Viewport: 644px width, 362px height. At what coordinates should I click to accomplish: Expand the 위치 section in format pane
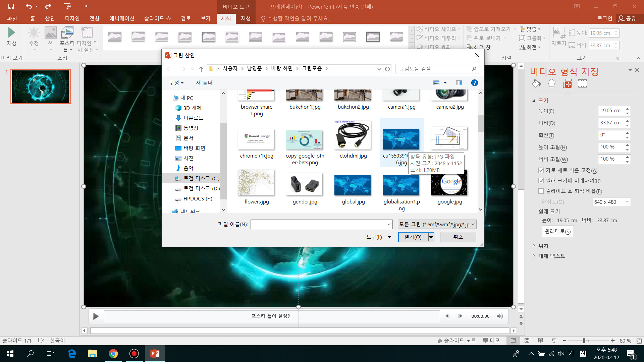tap(543, 246)
